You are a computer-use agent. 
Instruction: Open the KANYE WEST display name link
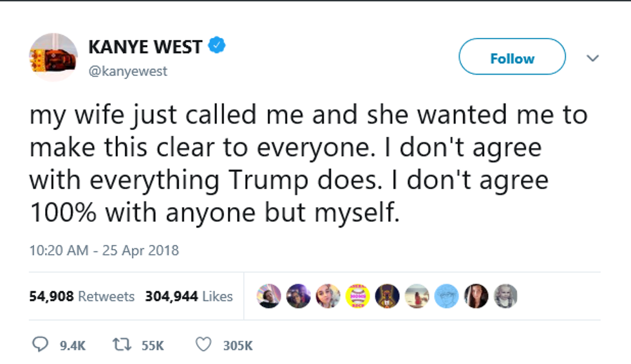click(145, 47)
